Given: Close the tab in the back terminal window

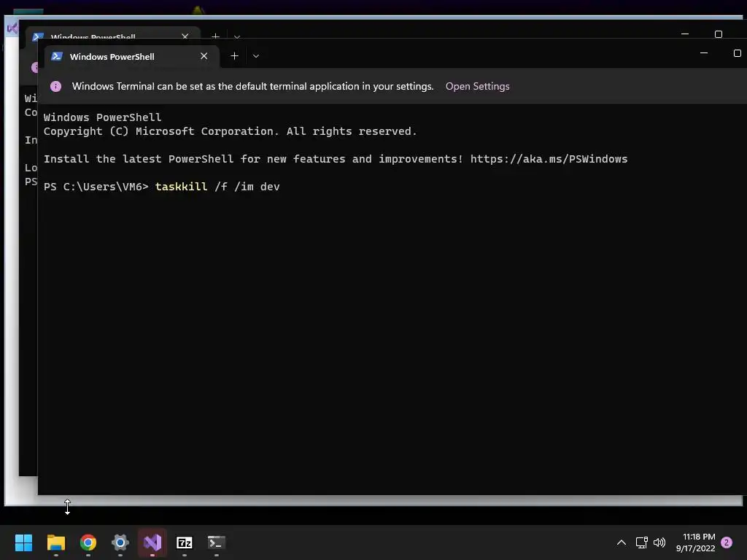Looking at the screenshot, I should coord(185,36).
